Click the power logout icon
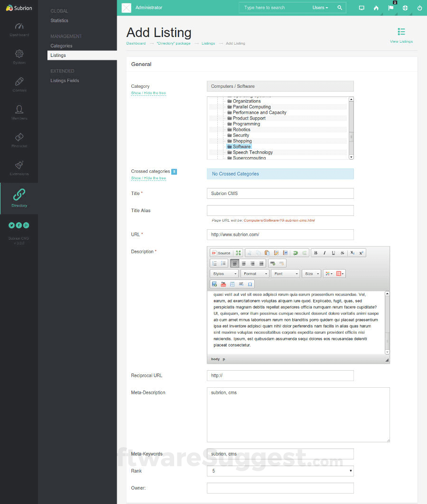Image resolution: width=427 pixels, height=504 pixels. [420, 8]
